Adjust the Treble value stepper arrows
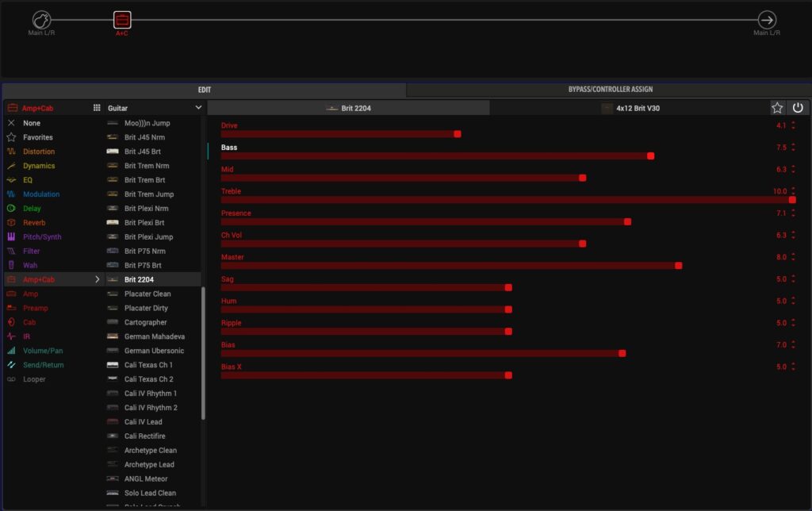This screenshot has height=511, width=812. click(793, 191)
